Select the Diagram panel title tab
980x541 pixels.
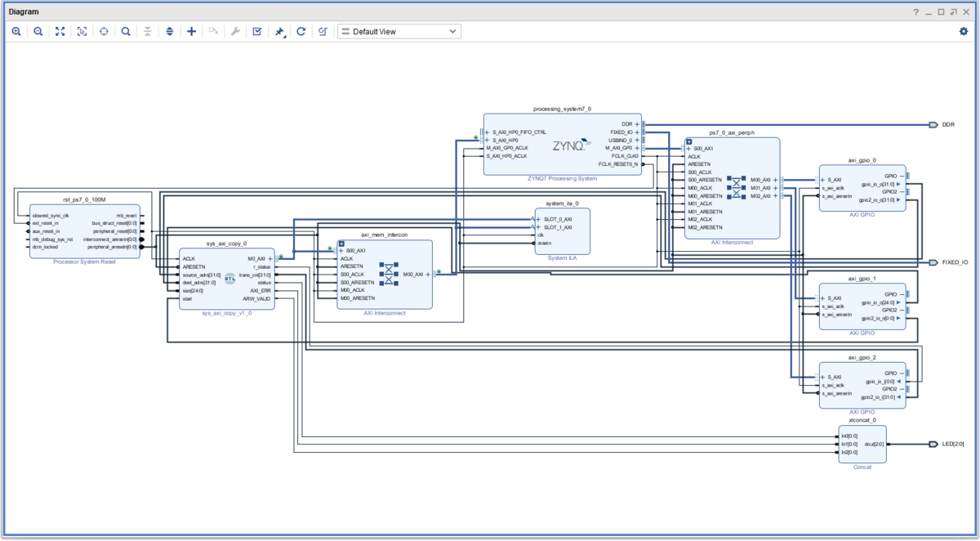click(23, 12)
